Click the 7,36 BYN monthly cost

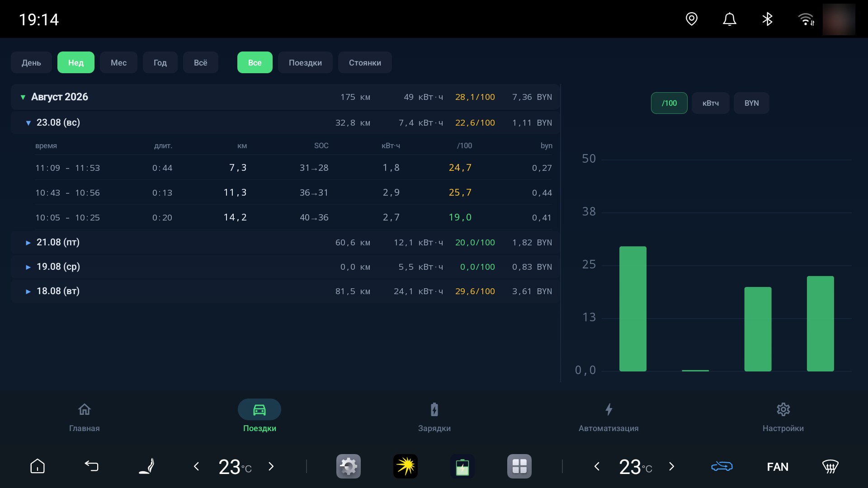pyautogui.click(x=532, y=97)
